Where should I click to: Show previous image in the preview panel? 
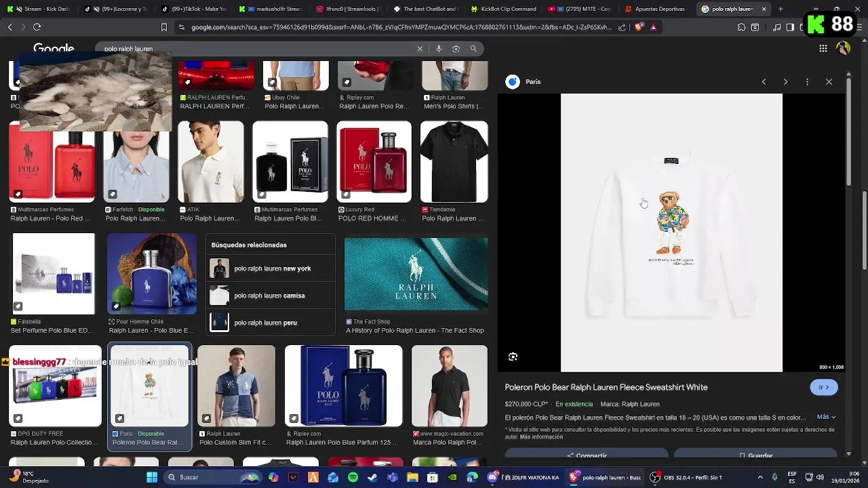(x=764, y=82)
